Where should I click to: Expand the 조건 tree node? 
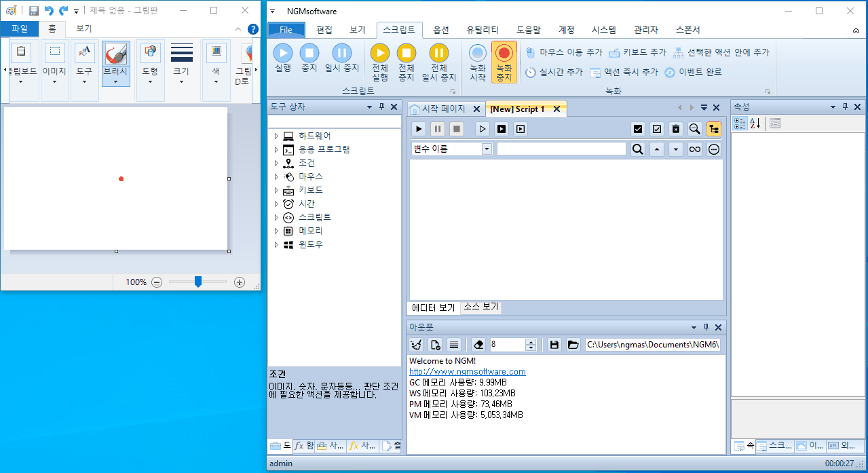tap(276, 163)
